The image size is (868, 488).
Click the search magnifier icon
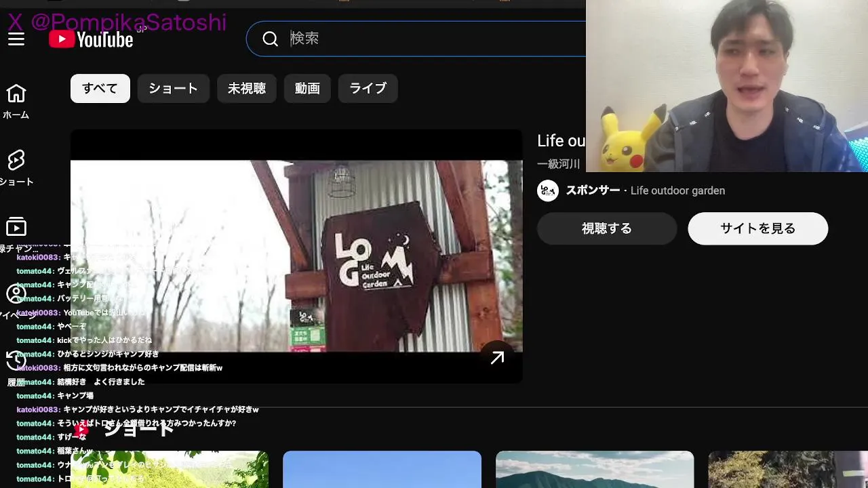point(271,39)
